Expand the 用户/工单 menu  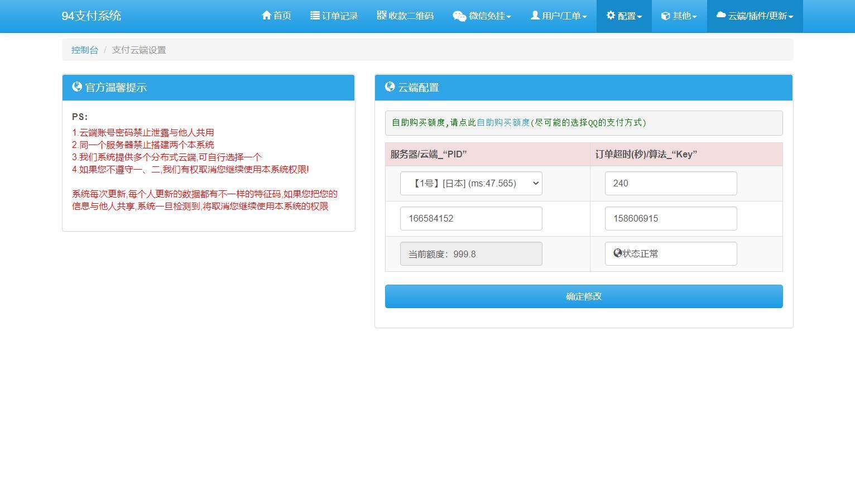pyautogui.click(x=558, y=16)
